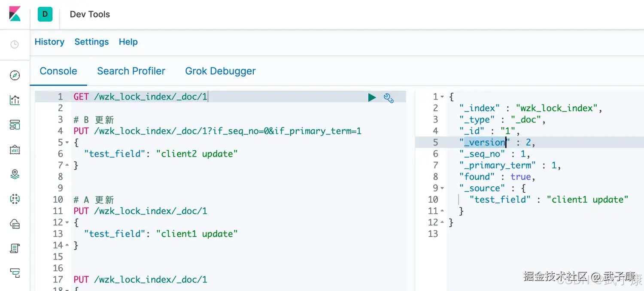Click the Logs scroll icon in sidebar

point(15,248)
